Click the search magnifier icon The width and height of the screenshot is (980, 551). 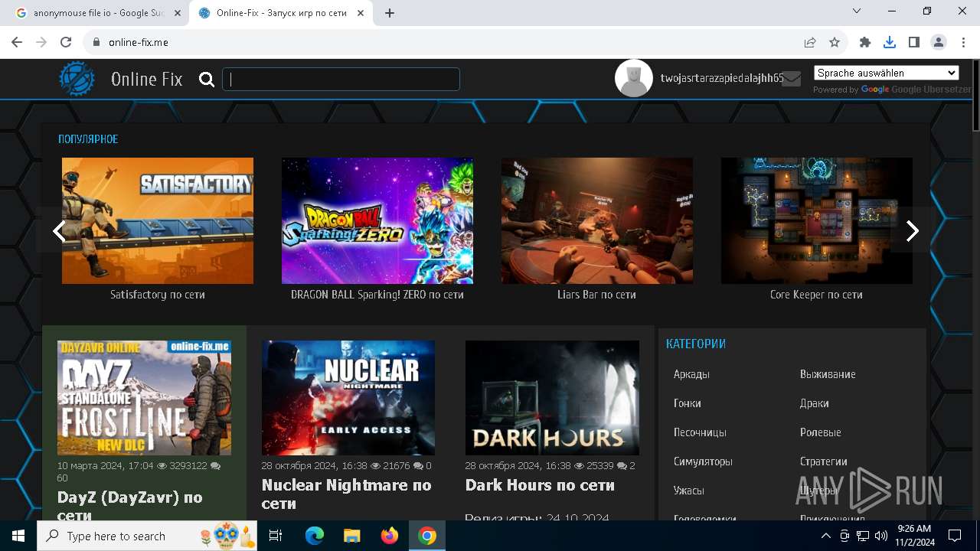click(x=207, y=80)
